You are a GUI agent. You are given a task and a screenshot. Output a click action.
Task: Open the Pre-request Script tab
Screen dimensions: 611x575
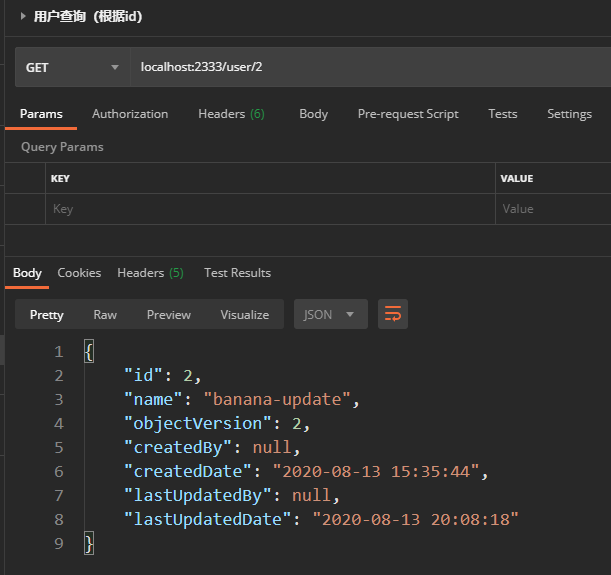408,114
